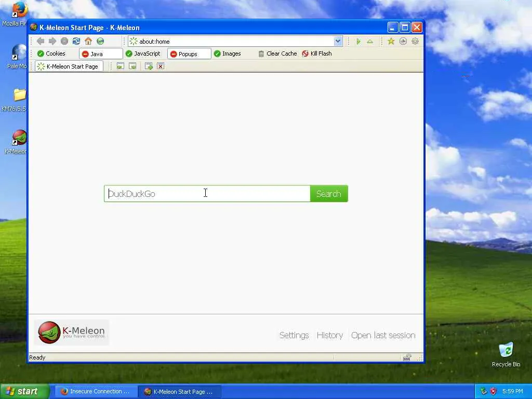532x399 pixels.
Task: Maximize the K-Meleon window
Action: pos(405,27)
